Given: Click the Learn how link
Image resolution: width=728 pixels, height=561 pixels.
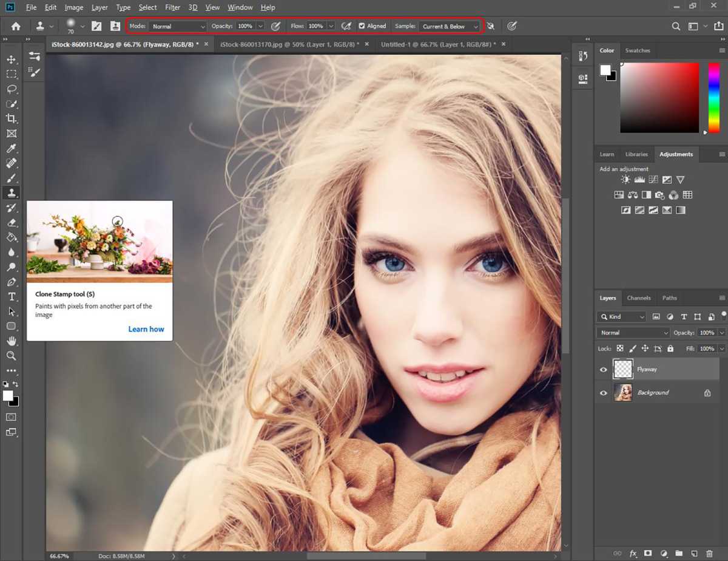Looking at the screenshot, I should coord(146,328).
